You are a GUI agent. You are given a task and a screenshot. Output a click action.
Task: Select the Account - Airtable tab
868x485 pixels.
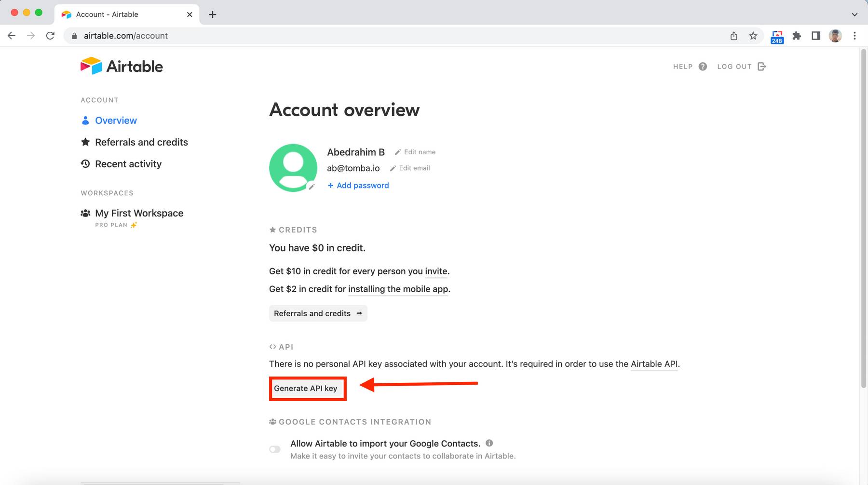(126, 14)
